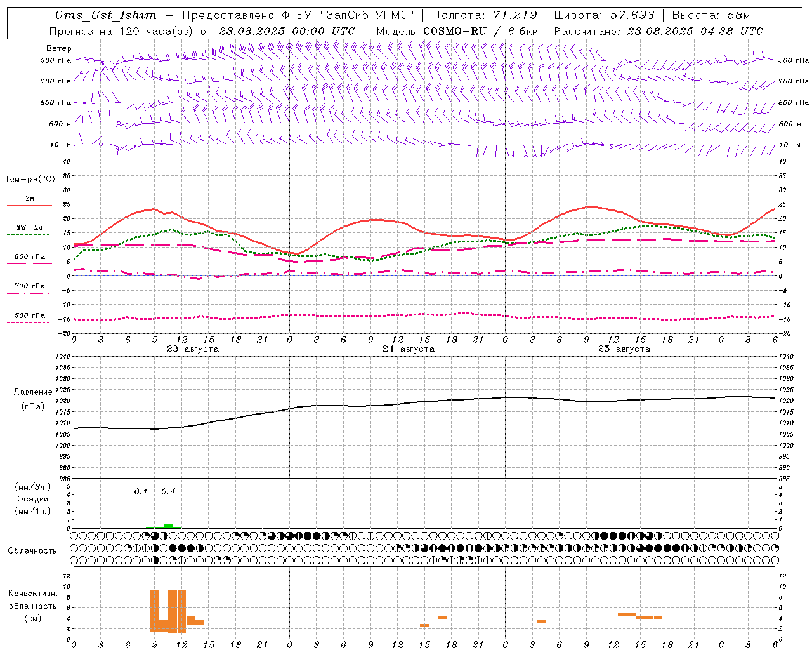Click the station name Oms_Ust_Ishim
The width and height of the screenshot is (812, 650).
tap(106, 15)
